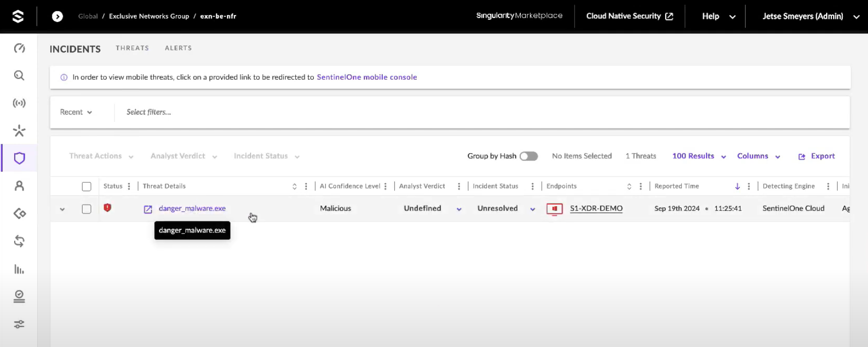Screen dimensions: 868x347
Task: Switch to the Threats tab
Action: click(x=132, y=48)
